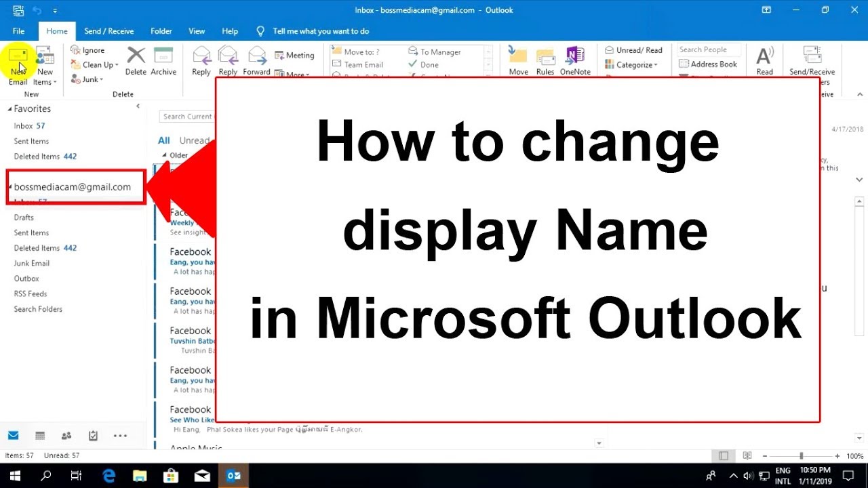This screenshot has width=868, height=488.
Task: Switch to Calendar view
Action: click(x=40, y=436)
